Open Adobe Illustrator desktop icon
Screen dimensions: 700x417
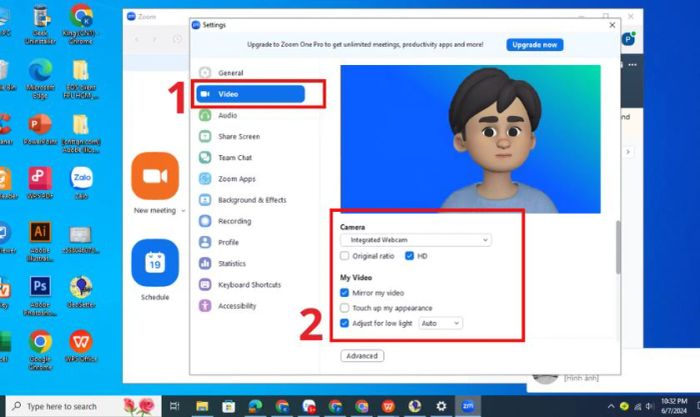[x=40, y=232]
